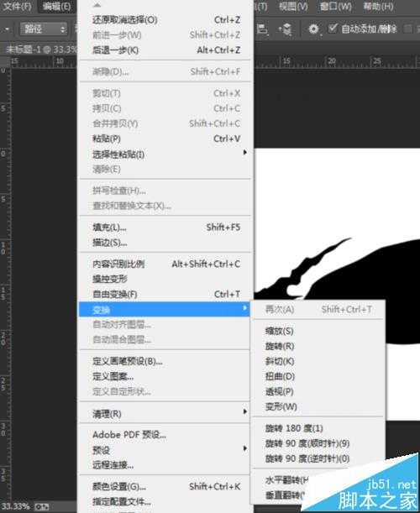Choose 定义图案...
Viewport: 420px width, 513px height.
tap(165, 376)
